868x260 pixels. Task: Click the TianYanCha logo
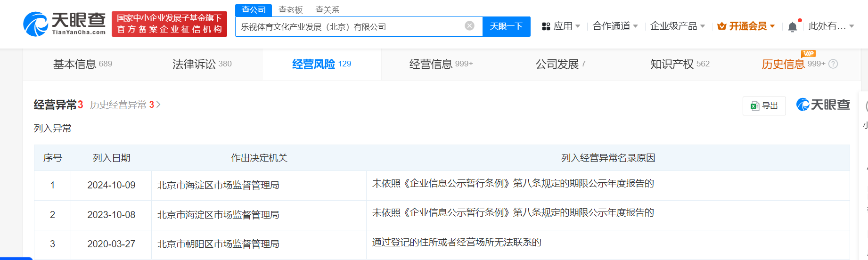64,24
